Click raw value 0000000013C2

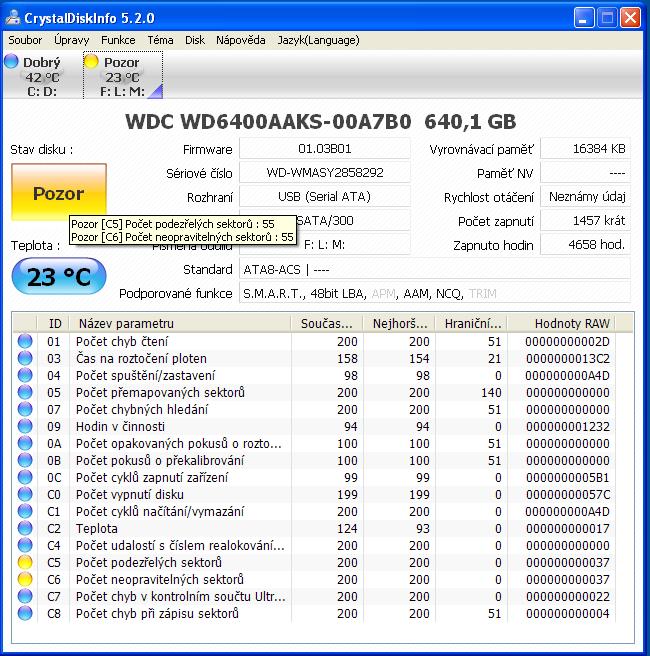pos(568,359)
